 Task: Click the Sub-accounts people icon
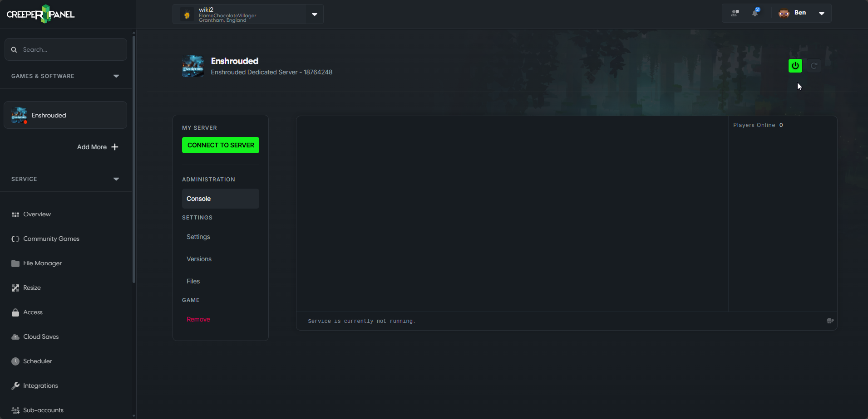point(15,410)
